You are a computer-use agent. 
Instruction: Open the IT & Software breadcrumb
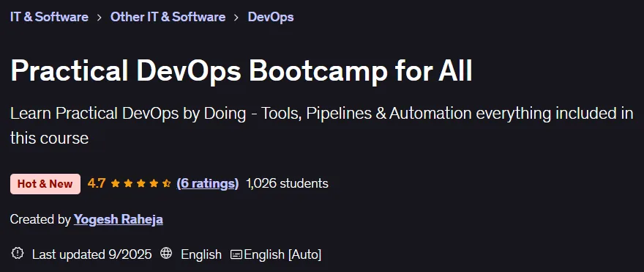click(x=49, y=17)
